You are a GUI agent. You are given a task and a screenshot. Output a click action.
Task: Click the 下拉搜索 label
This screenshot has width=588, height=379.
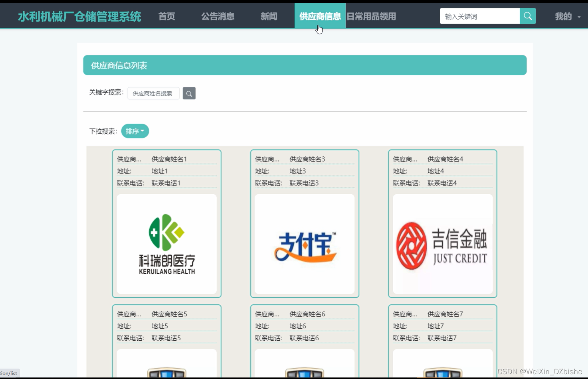103,131
